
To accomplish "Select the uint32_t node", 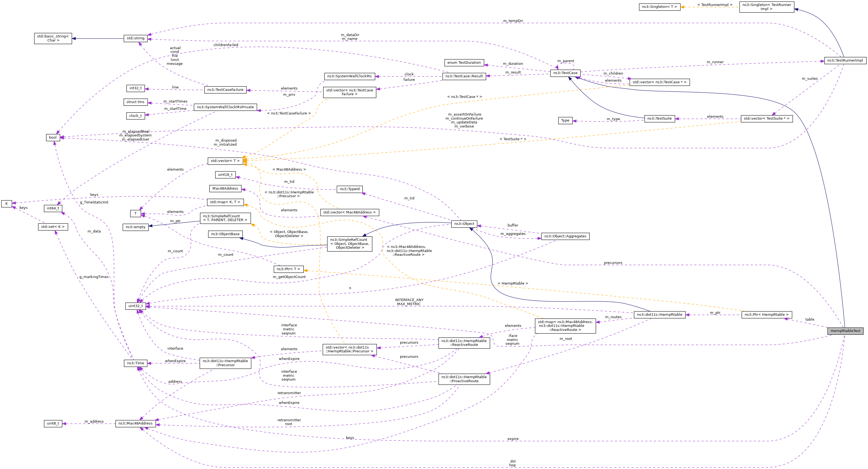I will (135, 306).
